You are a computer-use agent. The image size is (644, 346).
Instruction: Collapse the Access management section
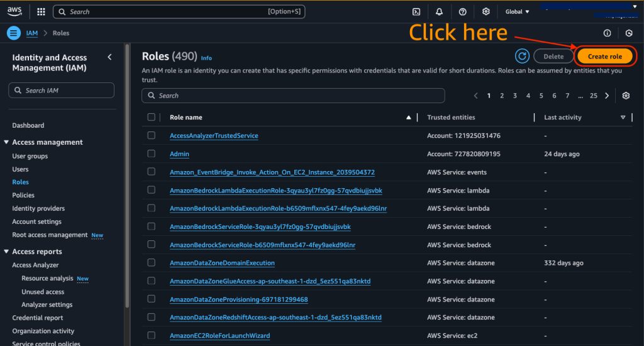click(x=6, y=142)
